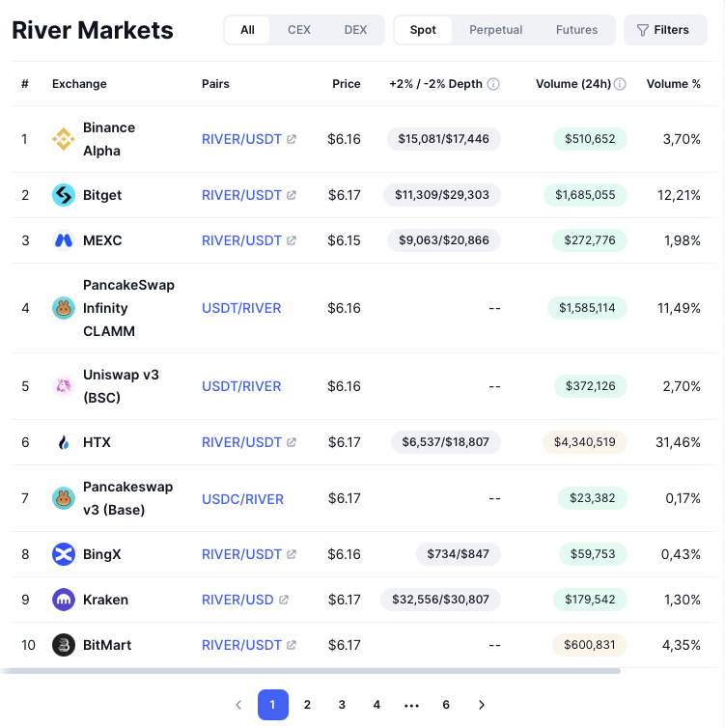Image resolution: width=725 pixels, height=728 pixels.
Task: Open Uniswap v3 USDT/RIVER pair link
Action: pos(241,386)
